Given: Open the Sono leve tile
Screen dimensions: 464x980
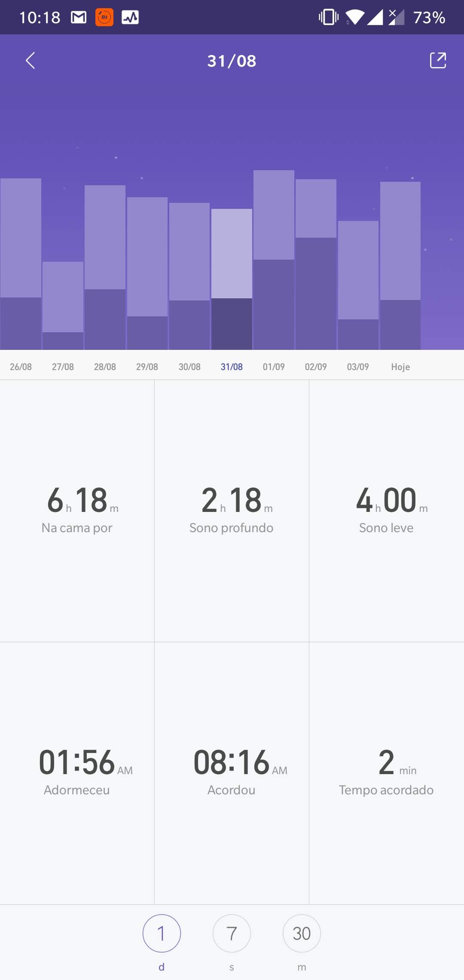Looking at the screenshot, I should pos(386,511).
